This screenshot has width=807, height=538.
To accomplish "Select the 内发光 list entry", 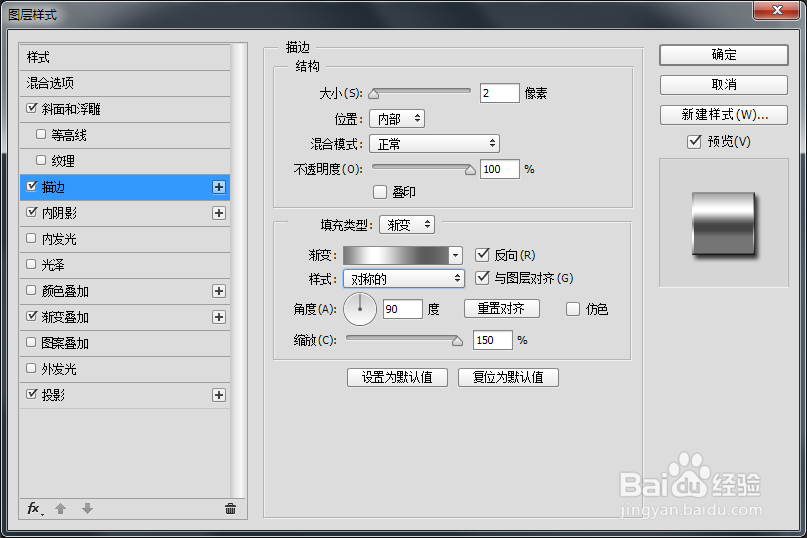I will point(125,239).
